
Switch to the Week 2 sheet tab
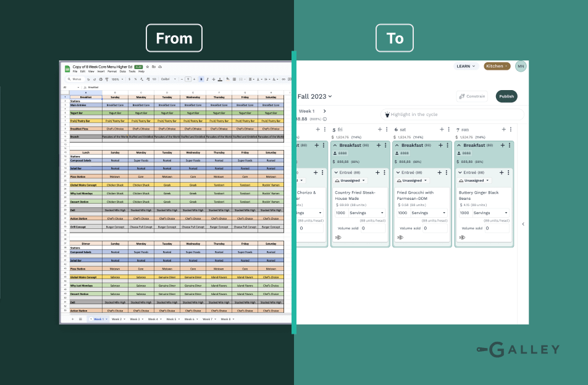(117, 319)
